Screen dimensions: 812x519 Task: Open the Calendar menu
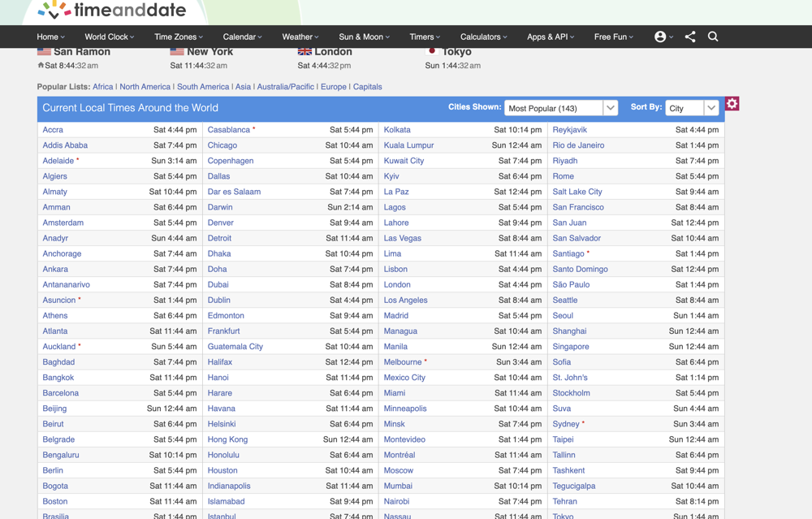[x=242, y=37]
